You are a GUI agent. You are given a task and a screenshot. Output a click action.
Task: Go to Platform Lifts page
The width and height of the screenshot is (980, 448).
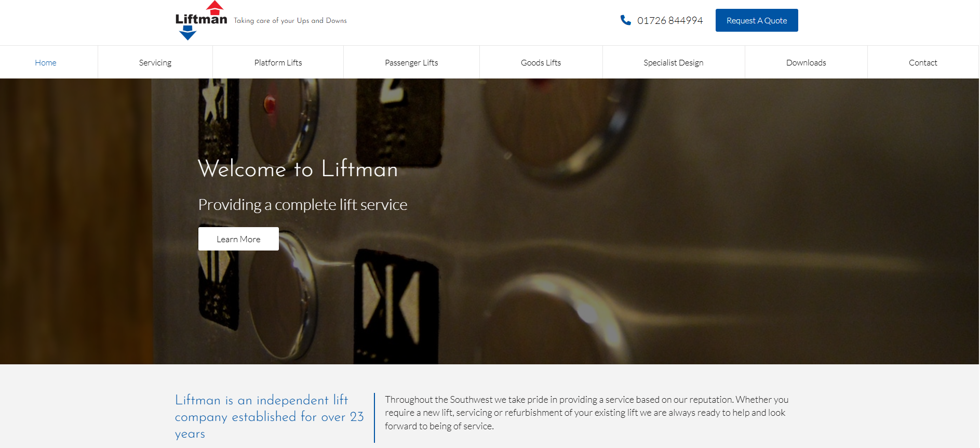coord(278,62)
